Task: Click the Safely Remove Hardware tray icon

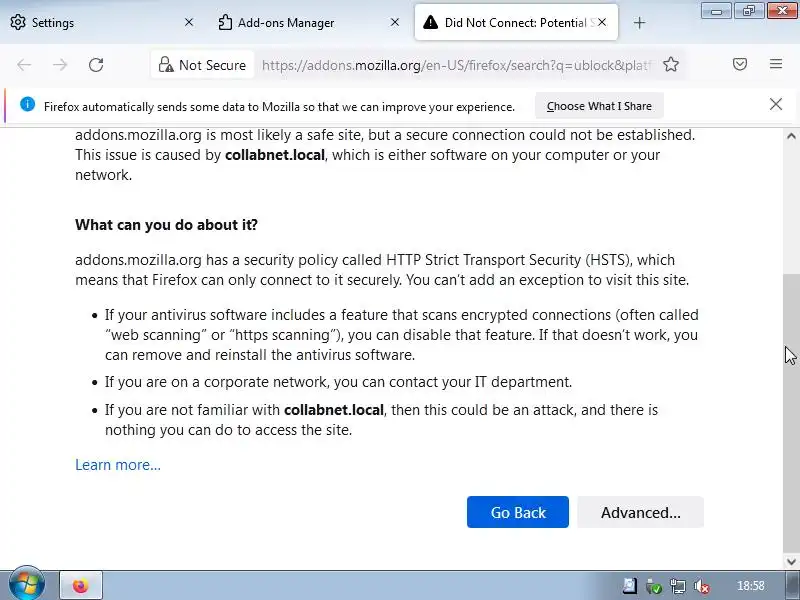Action: (654, 586)
